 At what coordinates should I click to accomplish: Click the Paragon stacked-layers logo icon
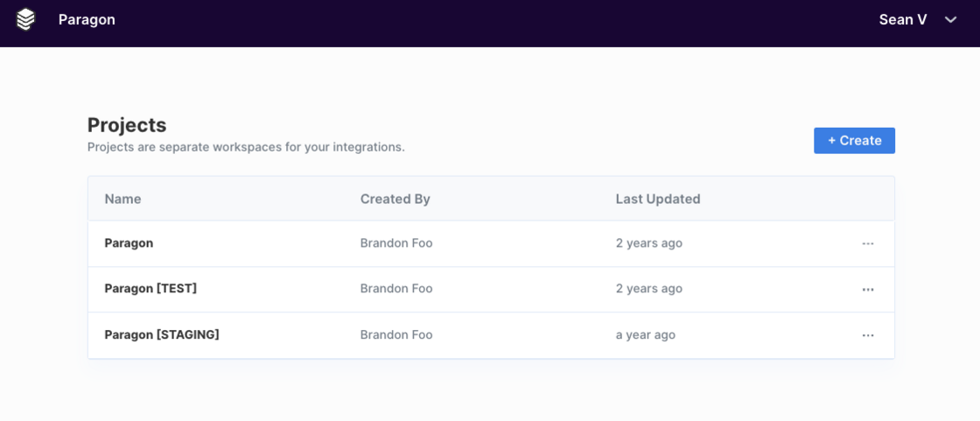[x=26, y=19]
